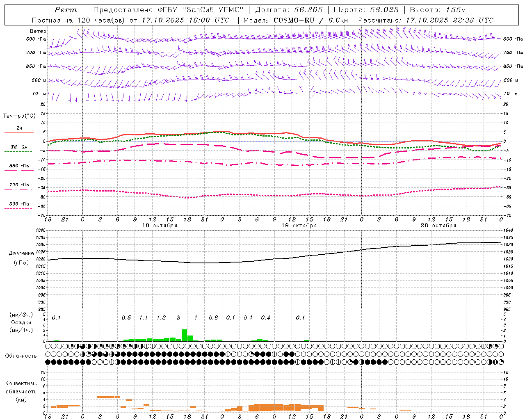The width and height of the screenshot is (525, 420).
Task: Click the Широта: 58.023 value
Action: [x=366, y=10]
